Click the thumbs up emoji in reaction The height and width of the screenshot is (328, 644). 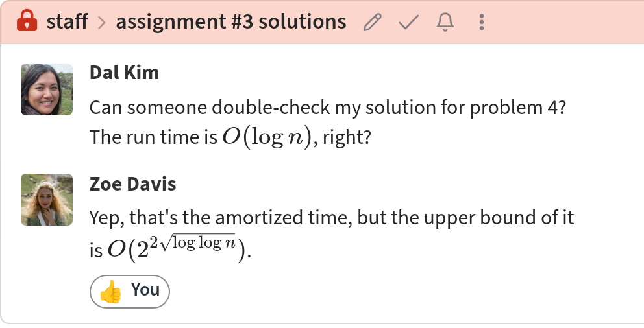click(110, 292)
